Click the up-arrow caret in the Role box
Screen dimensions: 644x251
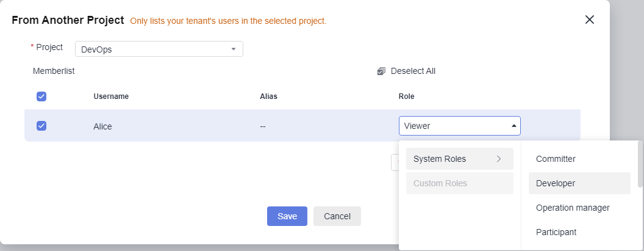pos(513,126)
